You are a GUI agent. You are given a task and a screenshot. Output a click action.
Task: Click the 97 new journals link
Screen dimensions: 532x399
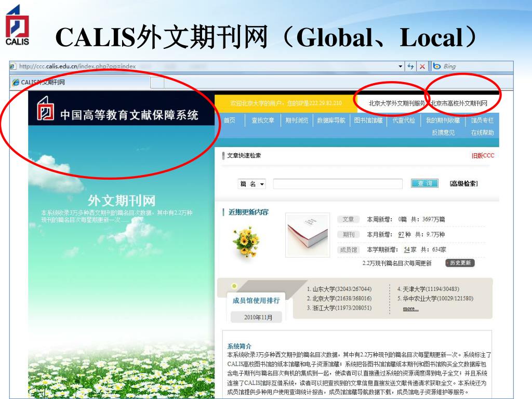point(401,234)
